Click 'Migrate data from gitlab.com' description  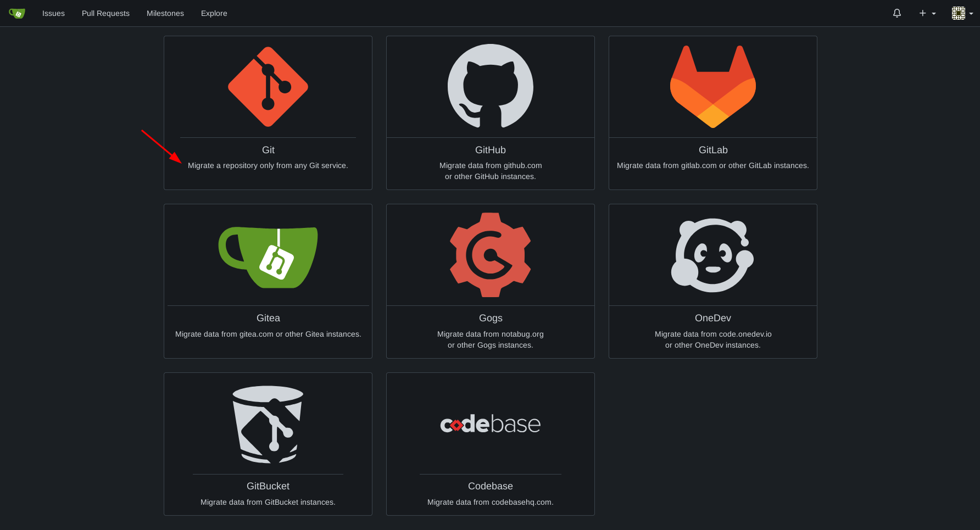(x=713, y=165)
